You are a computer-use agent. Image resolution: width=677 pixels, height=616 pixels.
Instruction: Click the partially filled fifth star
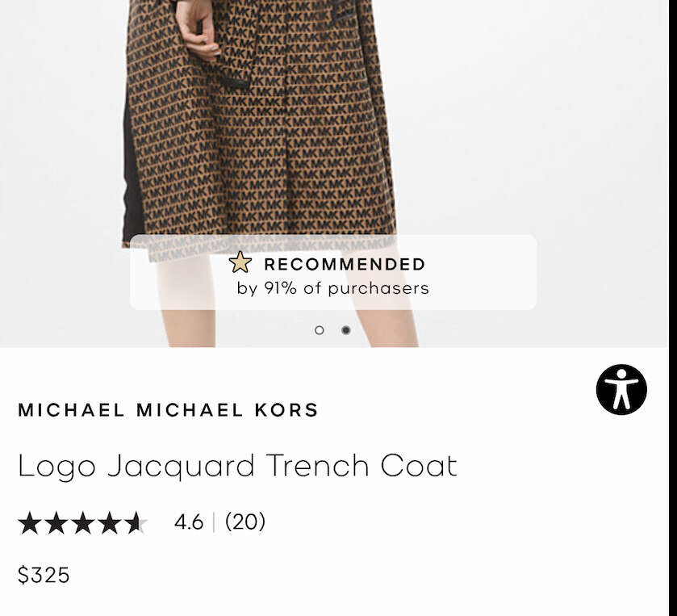[136, 522]
